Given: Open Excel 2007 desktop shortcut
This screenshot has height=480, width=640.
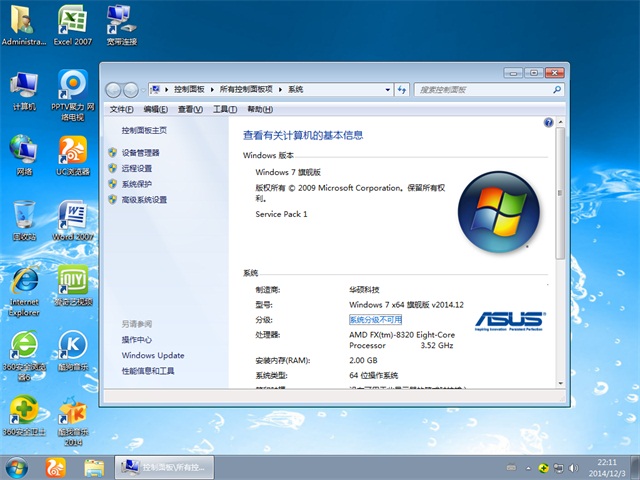Looking at the screenshot, I should [71, 22].
